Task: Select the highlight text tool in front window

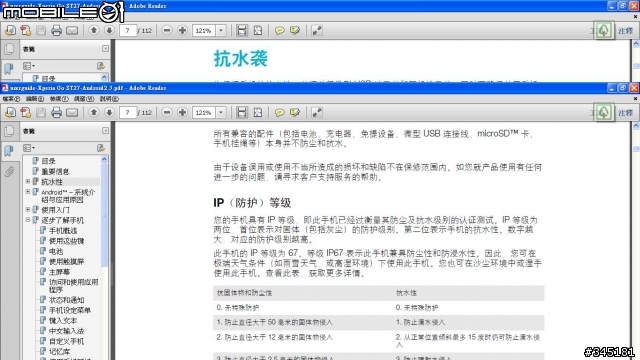Action: 295,112
